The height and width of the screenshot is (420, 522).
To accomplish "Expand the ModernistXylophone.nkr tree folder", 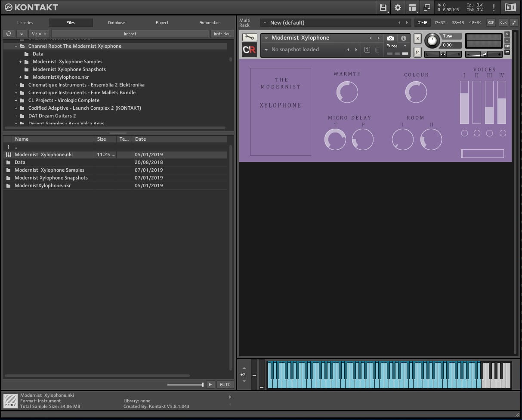I will pos(20,77).
